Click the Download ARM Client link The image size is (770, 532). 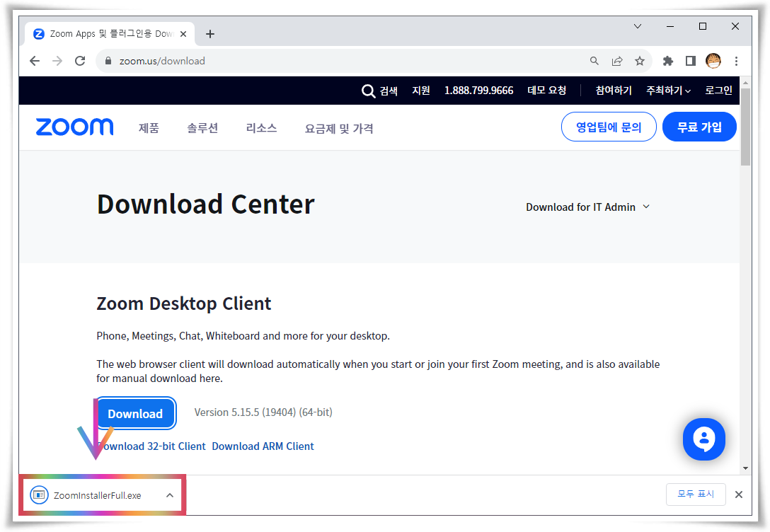pyautogui.click(x=263, y=446)
